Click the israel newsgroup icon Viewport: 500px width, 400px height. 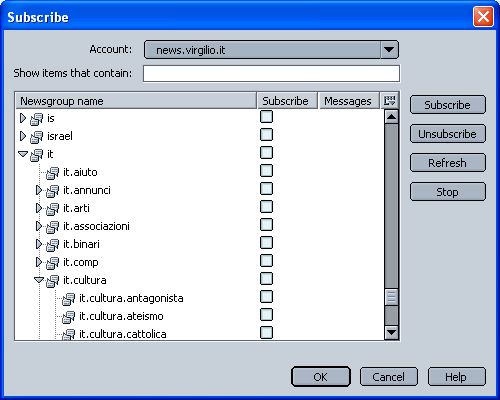[x=37, y=137]
